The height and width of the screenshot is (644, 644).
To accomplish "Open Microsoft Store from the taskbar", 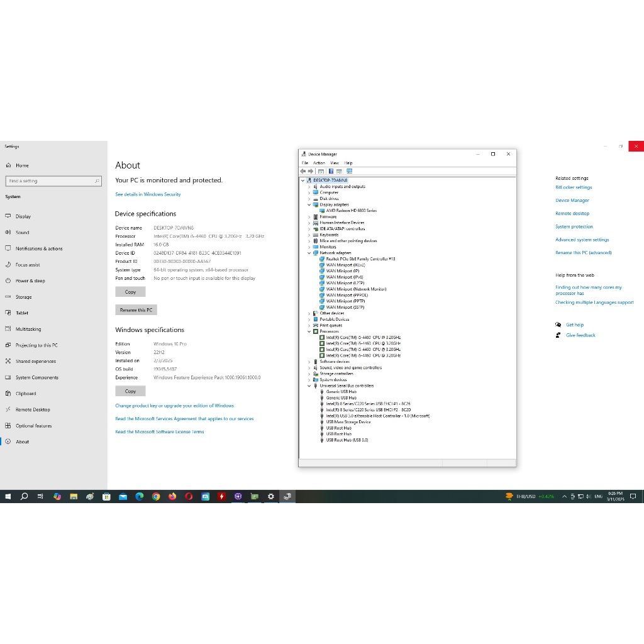I will coord(107,496).
